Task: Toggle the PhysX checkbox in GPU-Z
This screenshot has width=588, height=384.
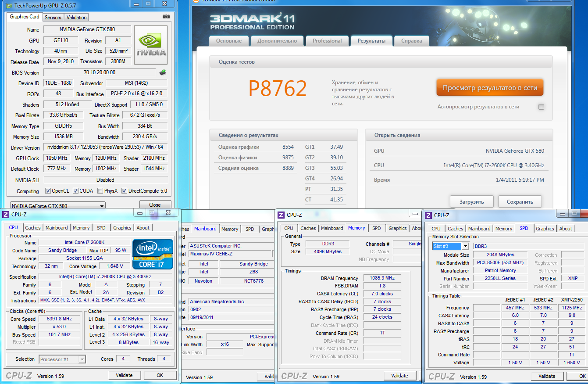Action: 100,191
